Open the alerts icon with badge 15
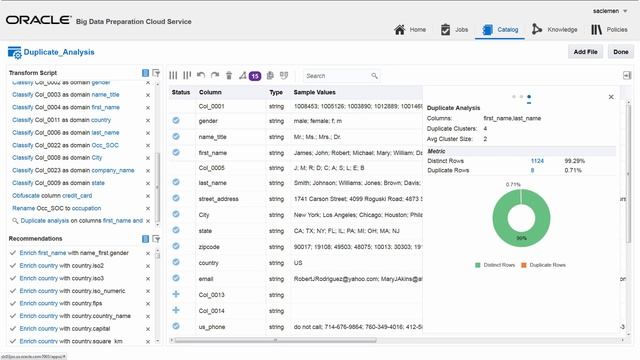 tap(250, 76)
